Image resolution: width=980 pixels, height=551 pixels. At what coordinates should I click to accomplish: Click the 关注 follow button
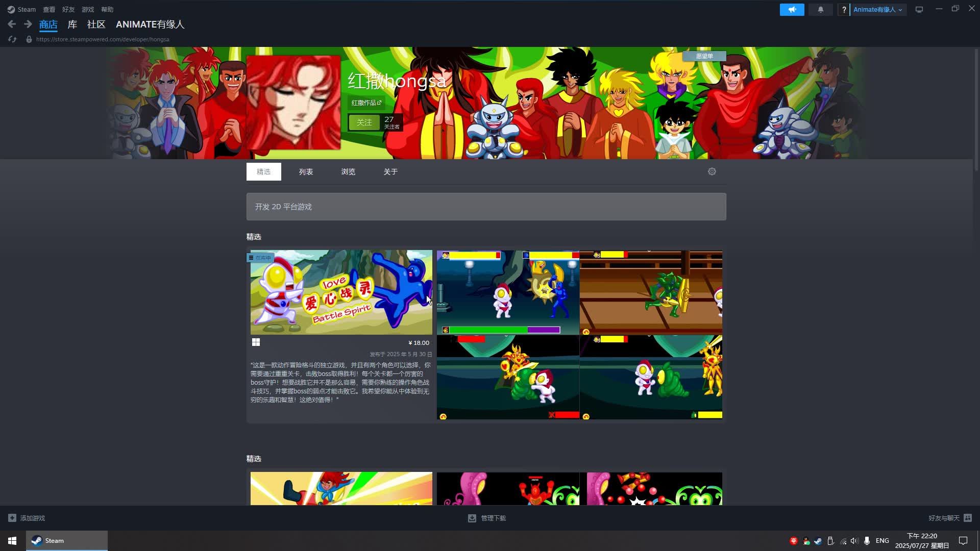(x=364, y=122)
